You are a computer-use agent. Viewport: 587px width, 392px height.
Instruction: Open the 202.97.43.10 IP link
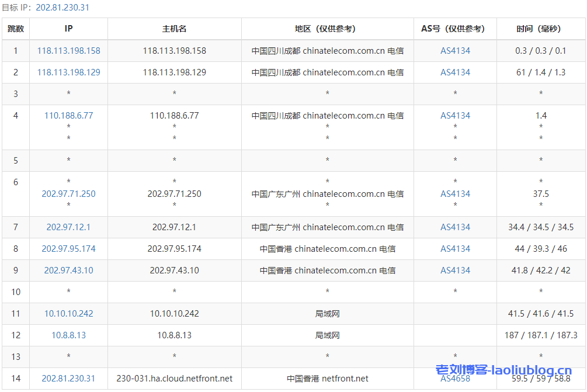pyautogui.click(x=68, y=270)
